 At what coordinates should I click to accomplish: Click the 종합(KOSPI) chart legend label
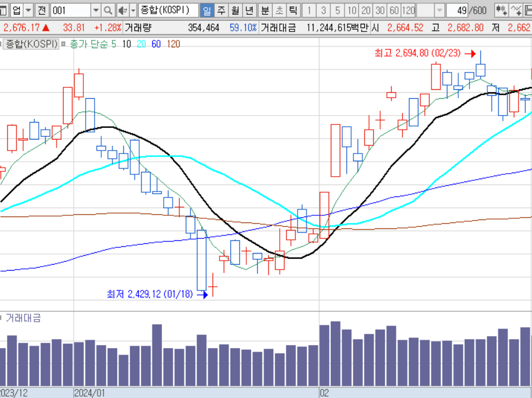[31, 44]
